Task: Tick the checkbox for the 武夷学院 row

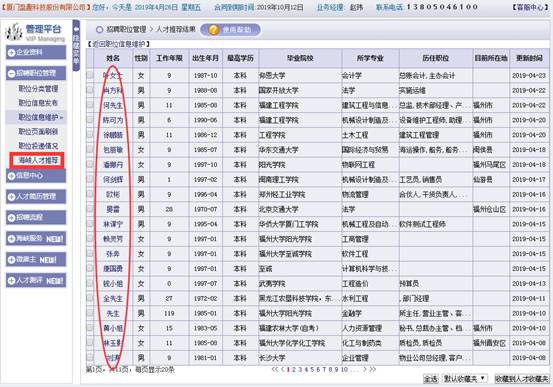Action: (90, 283)
